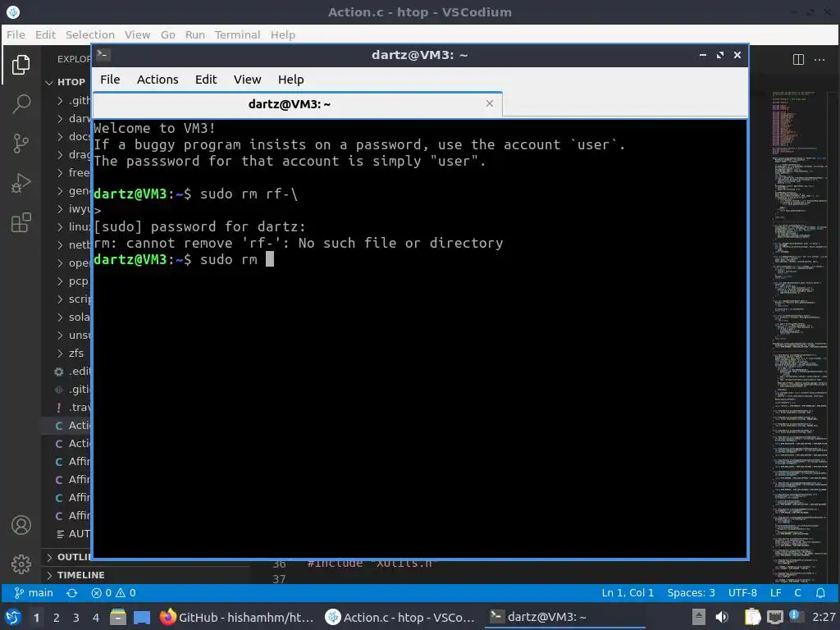The height and width of the screenshot is (630, 840).
Task: Click the code minimap in VSCodium editor
Action: 801,337
